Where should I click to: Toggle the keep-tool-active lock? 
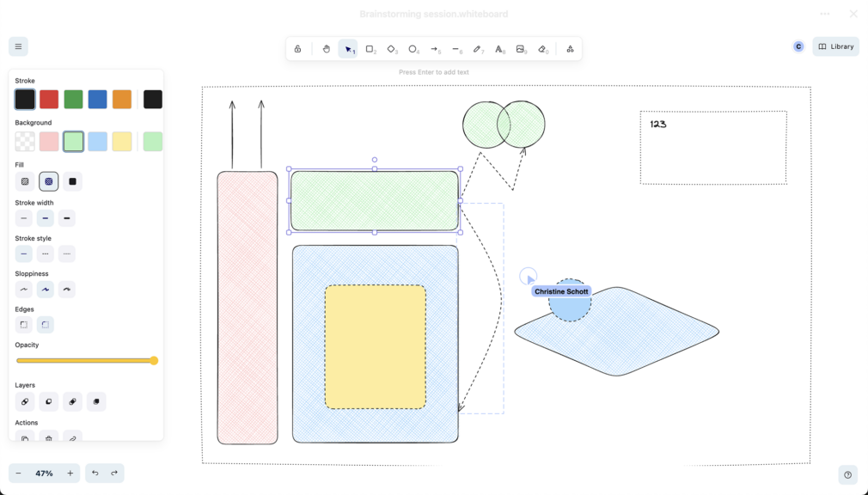(x=297, y=49)
